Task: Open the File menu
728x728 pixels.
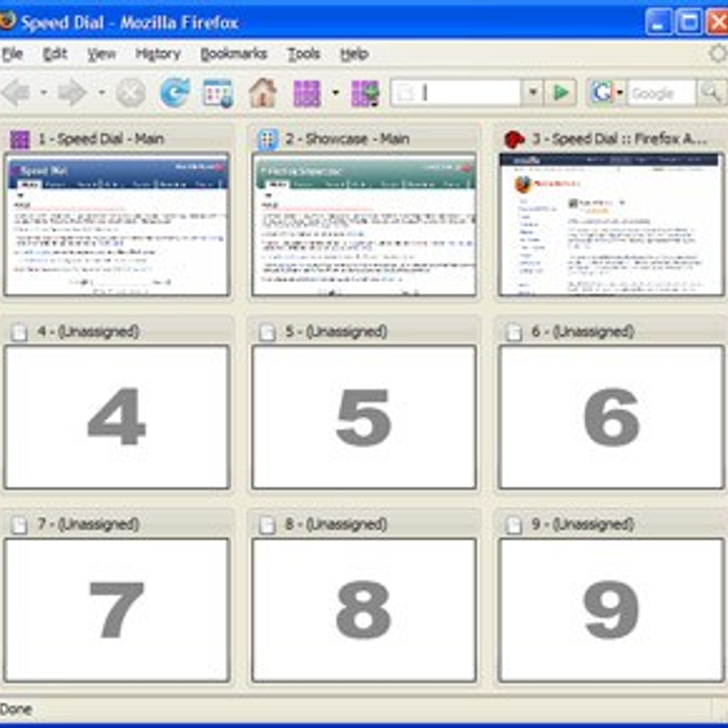Action: (12, 54)
